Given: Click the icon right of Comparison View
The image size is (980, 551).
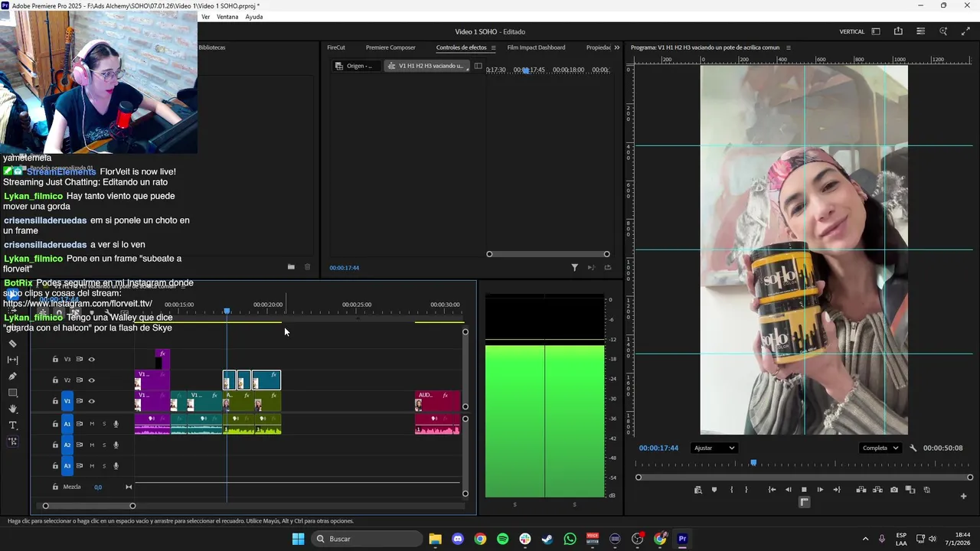Looking at the screenshot, I should pyautogui.click(x=927, y=490).
